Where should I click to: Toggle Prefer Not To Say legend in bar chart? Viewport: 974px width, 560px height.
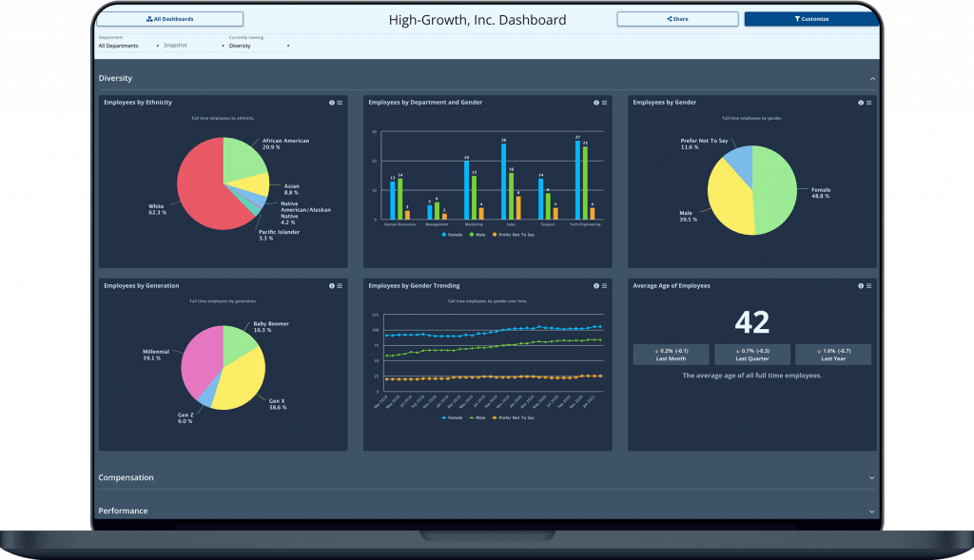(514, 235)
